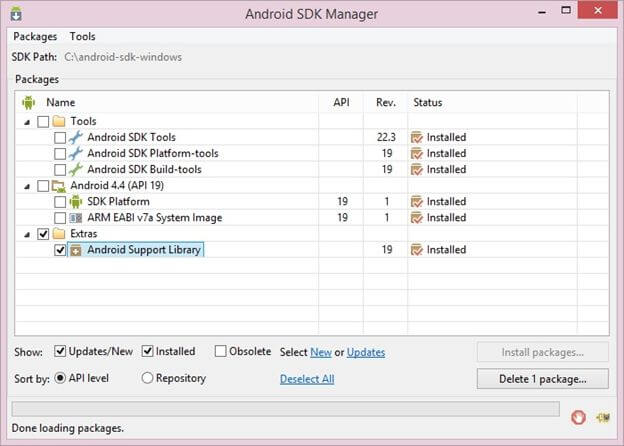This screenshot has height=446, width=624.
Task: Click the SDK Platform android icon
Action: pyautogui.click(x=76, y=201)
